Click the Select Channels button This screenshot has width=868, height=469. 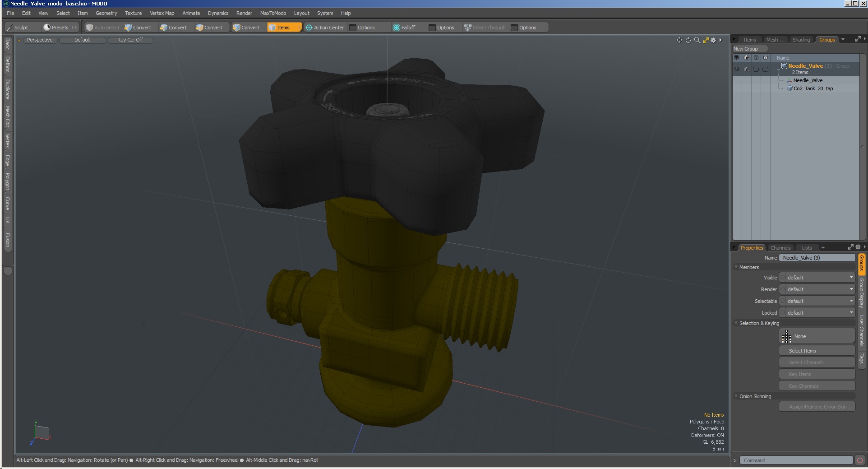[817, 362]
